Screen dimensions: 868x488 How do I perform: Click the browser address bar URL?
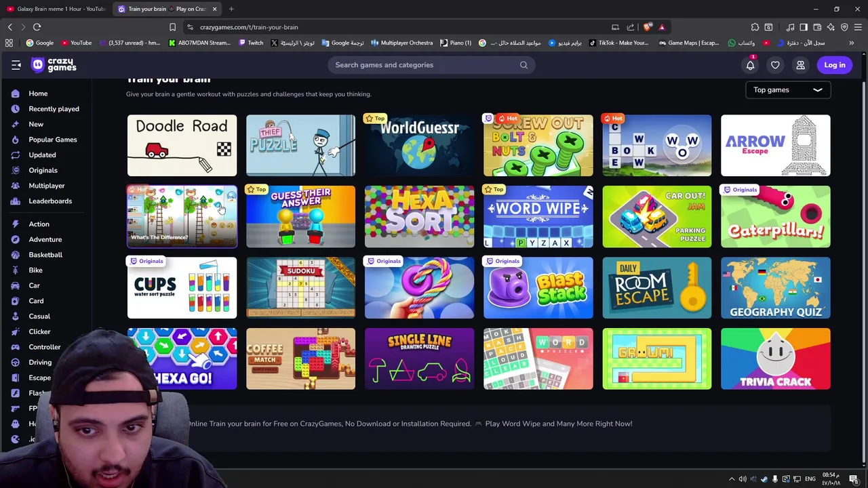249,27
